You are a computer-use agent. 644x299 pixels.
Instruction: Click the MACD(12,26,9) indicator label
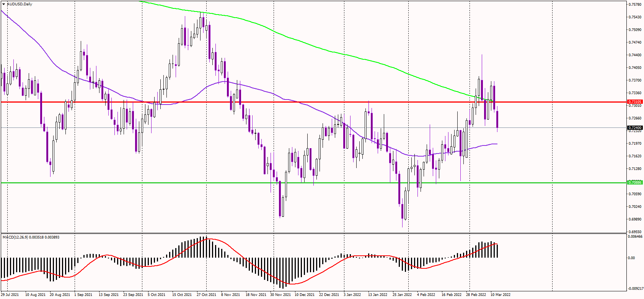click(31, 237)
